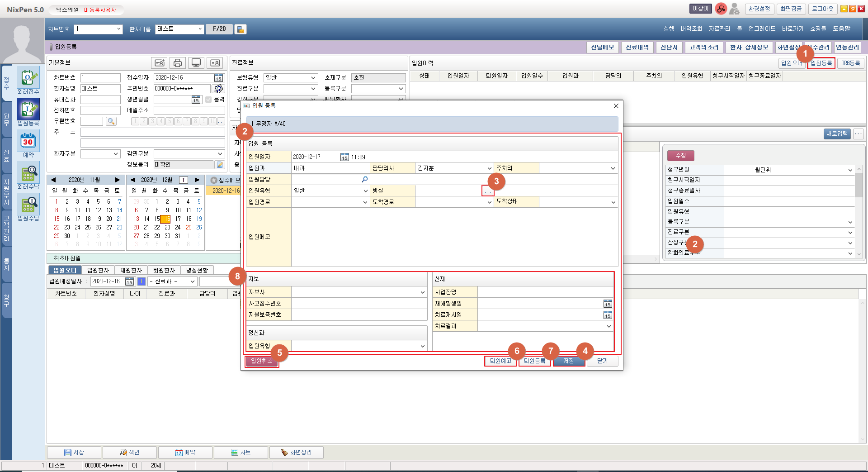This screenshot has height=472, width=868.
Task: Click the 재해발생일 calendar icon
Action: (608, 304)
